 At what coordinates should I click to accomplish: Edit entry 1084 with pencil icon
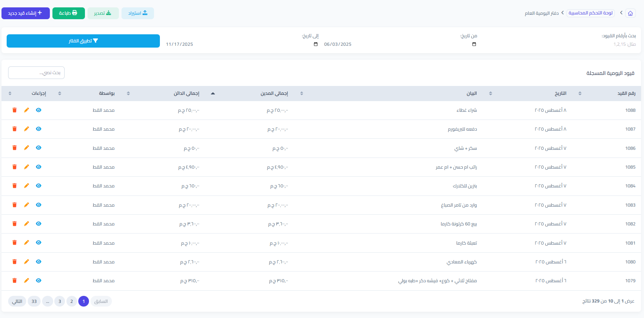point(27,186)
